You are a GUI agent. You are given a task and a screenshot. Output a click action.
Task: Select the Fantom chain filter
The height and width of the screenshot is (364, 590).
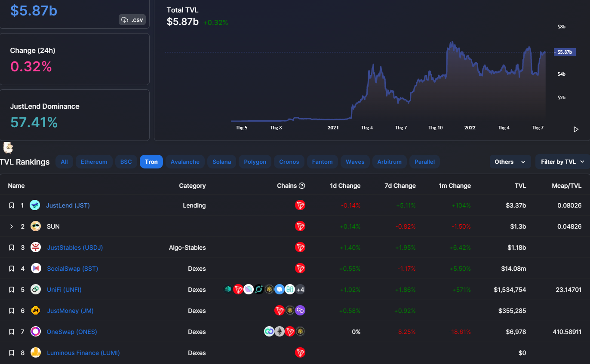(x=323, y=162)
